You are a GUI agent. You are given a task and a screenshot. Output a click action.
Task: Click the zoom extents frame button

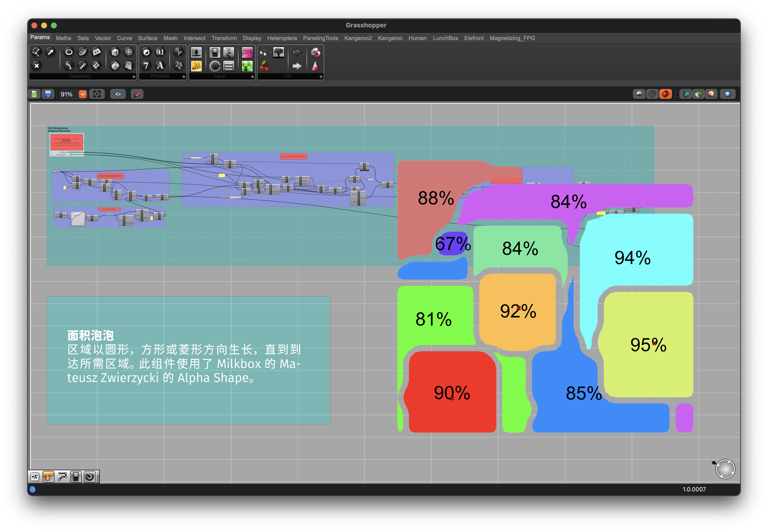point(97,94)
